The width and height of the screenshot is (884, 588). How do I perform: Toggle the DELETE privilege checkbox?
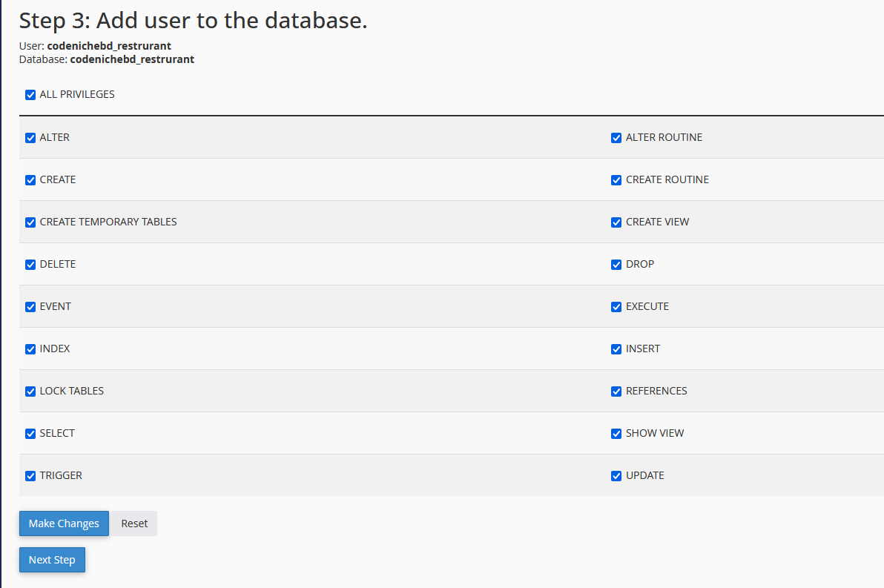(x=30, y=265)
